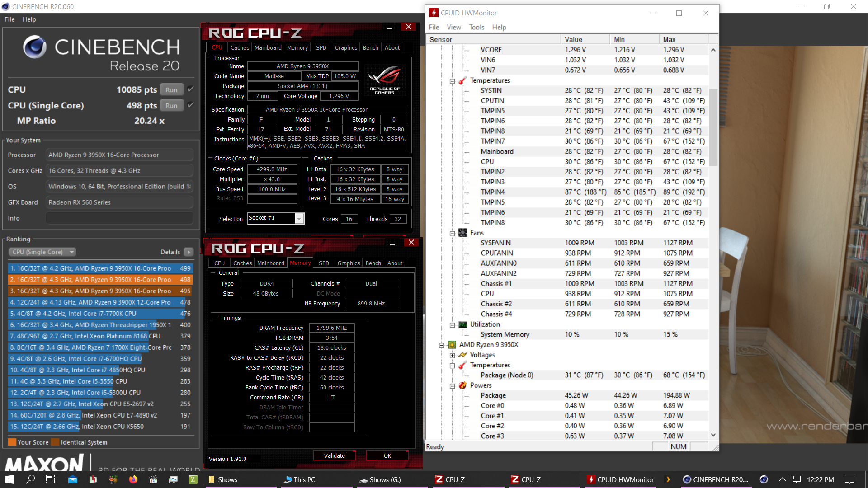Viewport: 868px width, 488px height.
Task: Open taskbar search magnifier
Action: 30,479
